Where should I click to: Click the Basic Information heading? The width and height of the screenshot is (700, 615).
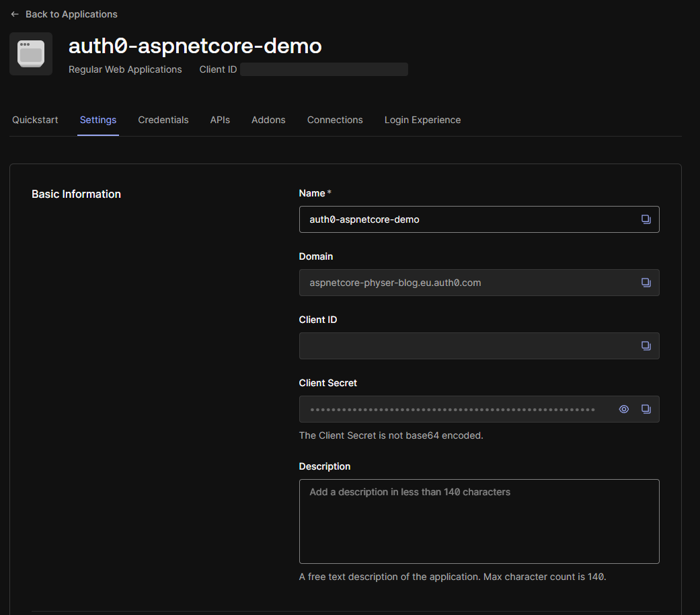(x=77, y=194)
